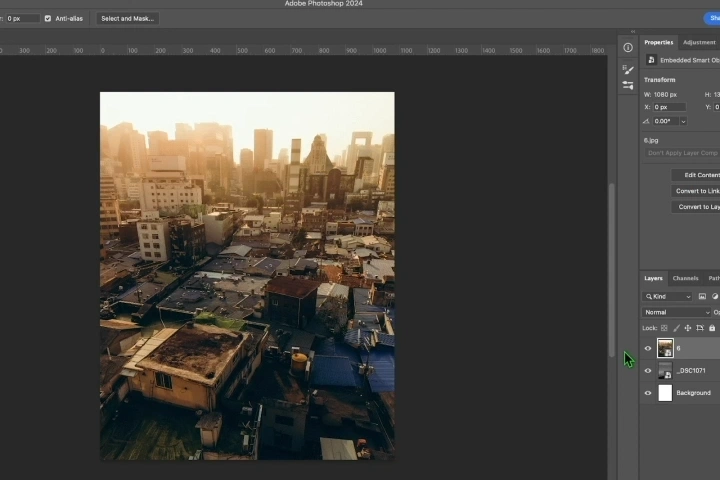Select the Background layer thumbnail
720x480 pixels.
665,393
